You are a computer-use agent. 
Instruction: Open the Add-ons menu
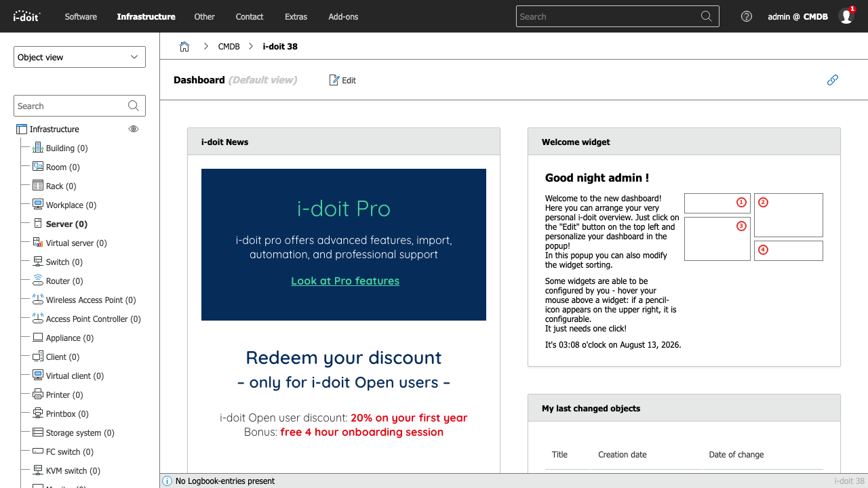343,16
